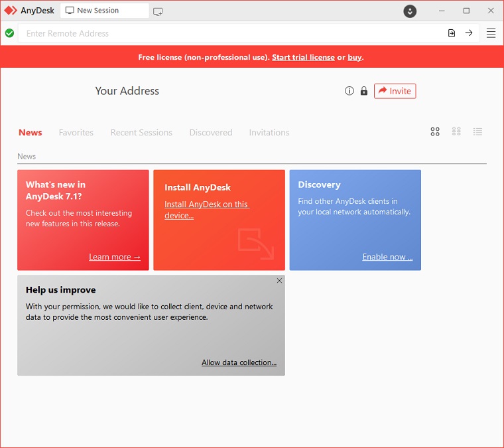The image size is (504, 448).
Task: Close the Help us improve card
Action: [x=279, y=281]
